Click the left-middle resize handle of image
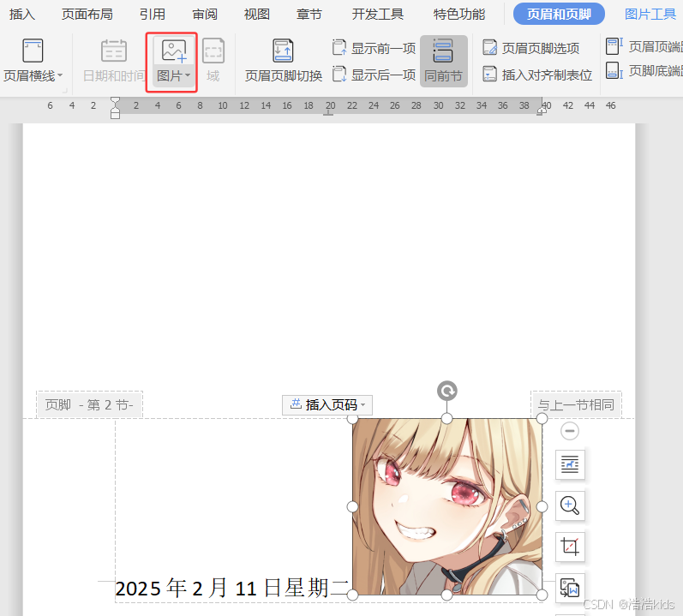This screenshot has height=616, width=683. 352,506
